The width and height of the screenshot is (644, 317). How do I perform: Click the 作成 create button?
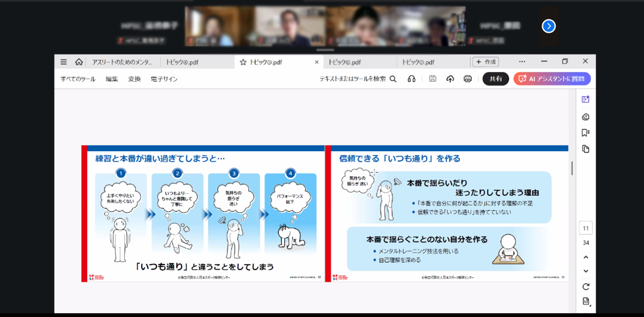pyautogui.click(x=486, y=62)
